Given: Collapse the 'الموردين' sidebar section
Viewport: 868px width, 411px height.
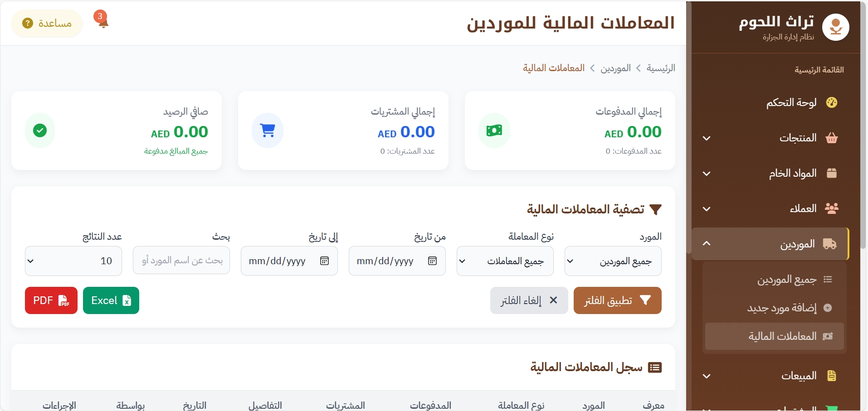Looking at the screenshot, I should point(770,244).
